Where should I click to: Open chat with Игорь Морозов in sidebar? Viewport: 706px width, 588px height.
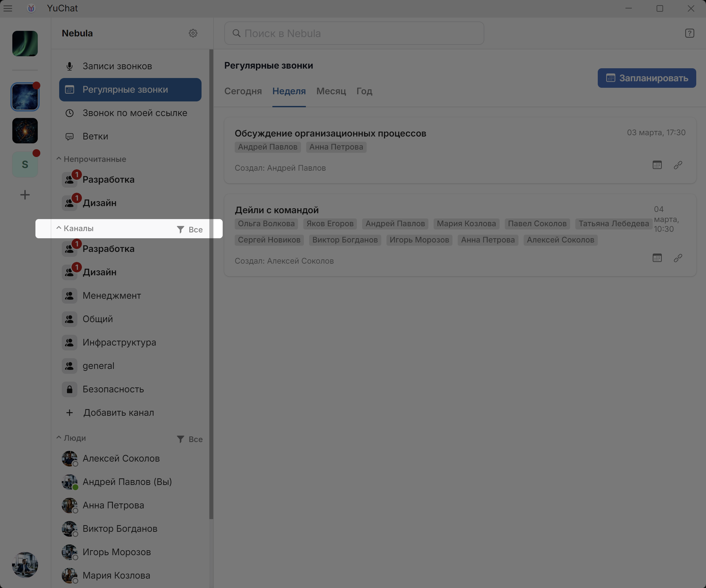(x=130, y=552)
